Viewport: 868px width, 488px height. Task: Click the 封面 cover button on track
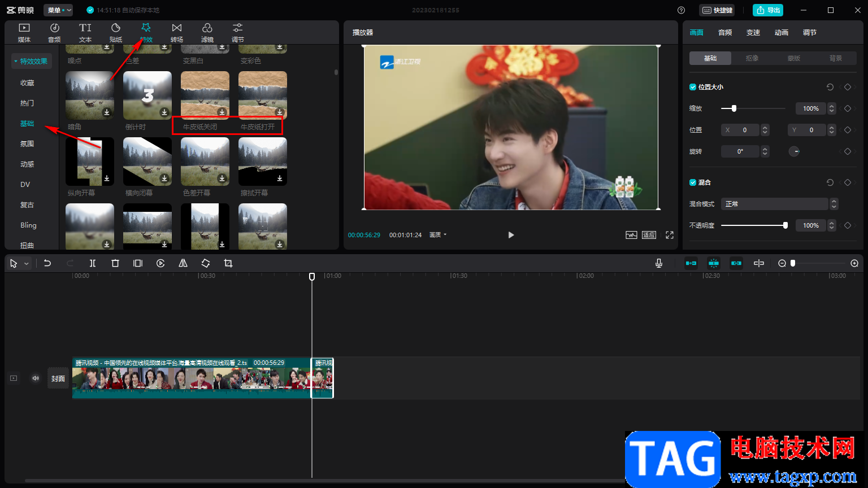58,378
